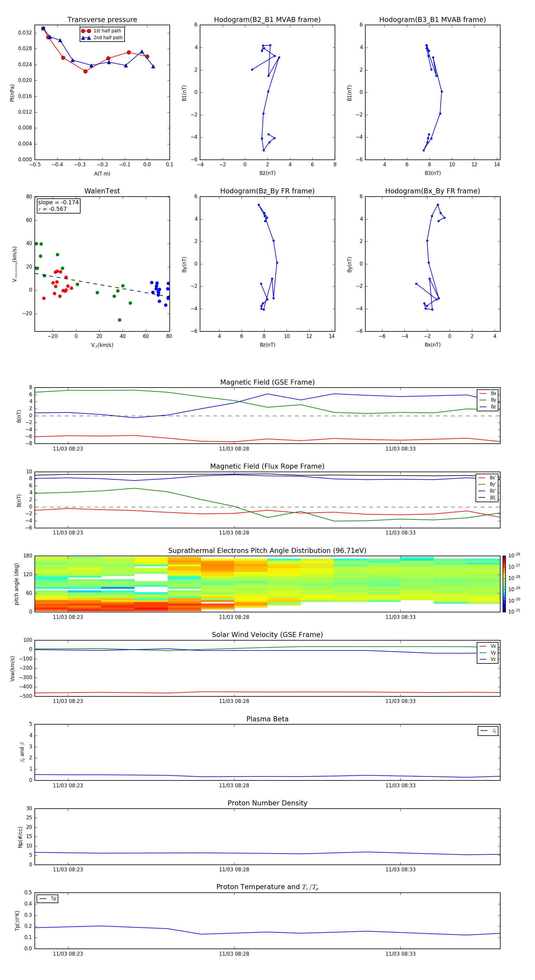Click 'Np(#/cc)' axis label
Viewport: 535px width, 980px height.
tap(20, 837)
